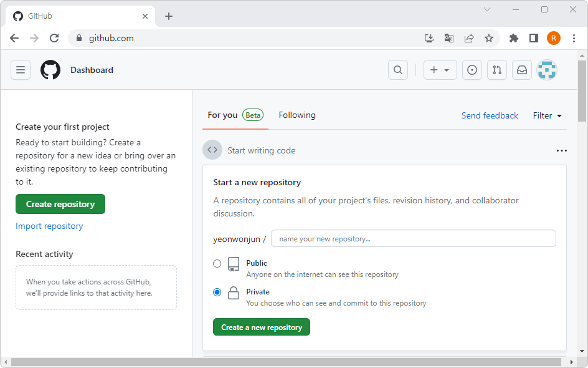Click the Beta label badge
The width and height of the screenshot is (588, 368).
pyautogui.click(x=253, y=115)
